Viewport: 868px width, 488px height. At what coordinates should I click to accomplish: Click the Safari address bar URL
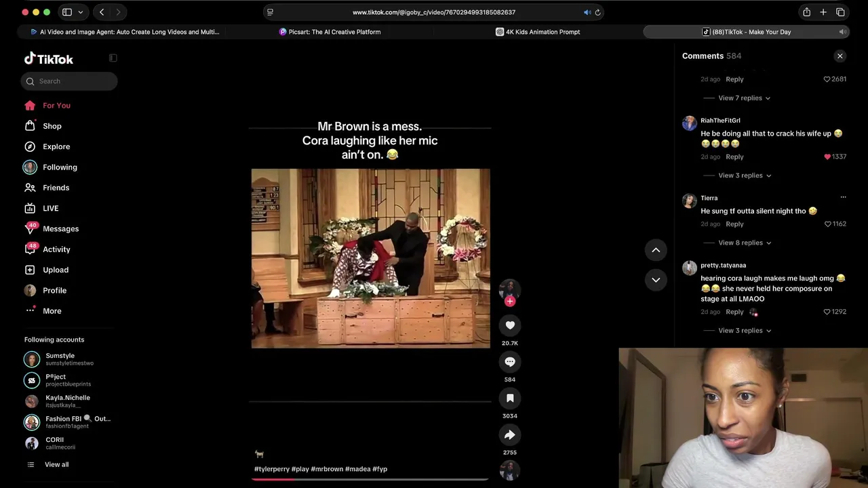point(434,12)
